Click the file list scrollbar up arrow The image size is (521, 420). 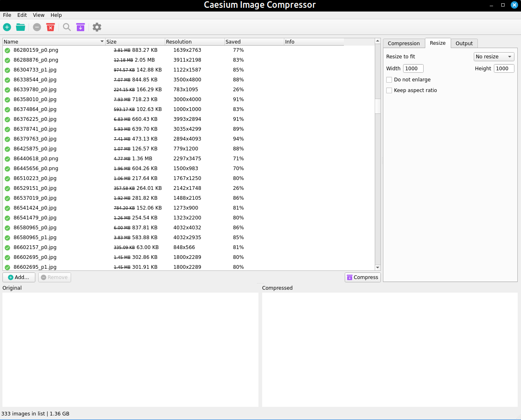(378, 41)
